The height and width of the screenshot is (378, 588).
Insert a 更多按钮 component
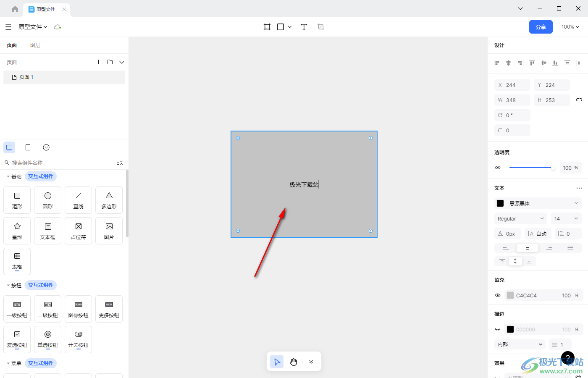pyautogui.click(x=109, y=309)
